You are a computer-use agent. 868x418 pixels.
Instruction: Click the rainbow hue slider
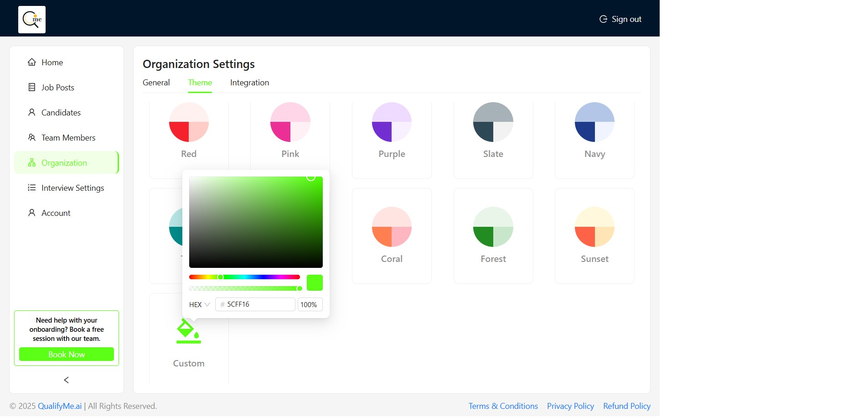pos(244,277)
